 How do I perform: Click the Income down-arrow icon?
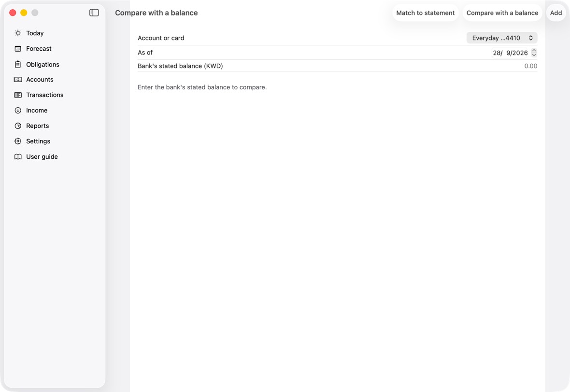pyautogui.click(x=18, y=111)
